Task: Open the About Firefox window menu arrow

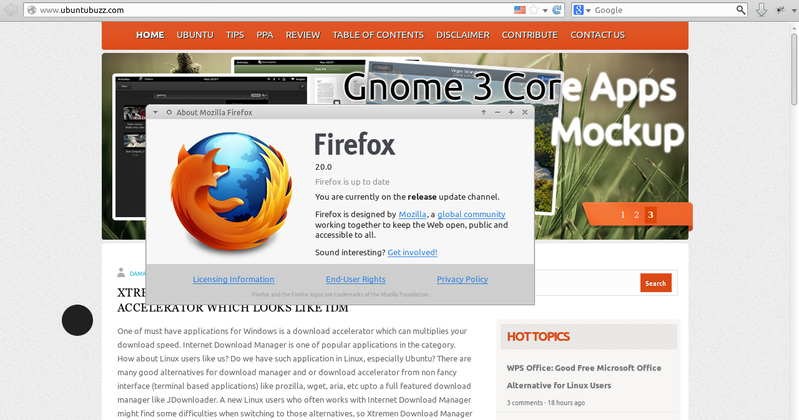Action: tap(155, 112)
